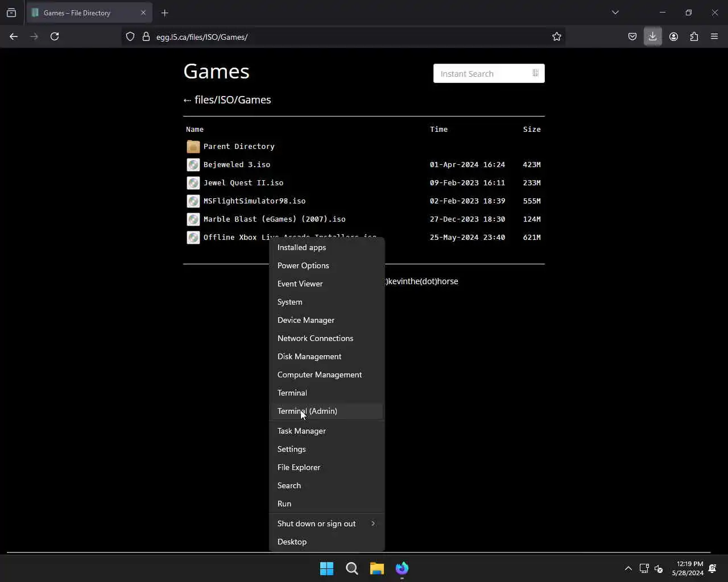728x582 pixels.
Task: Open the list all tabs dropdown
Action: [x=615, y=13]
